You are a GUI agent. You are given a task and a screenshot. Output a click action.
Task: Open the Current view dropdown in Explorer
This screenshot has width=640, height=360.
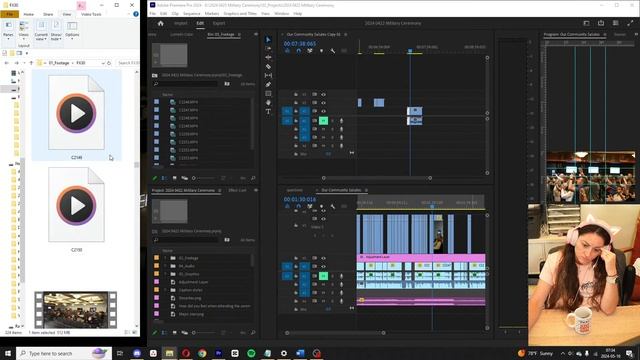coord(41,31)
